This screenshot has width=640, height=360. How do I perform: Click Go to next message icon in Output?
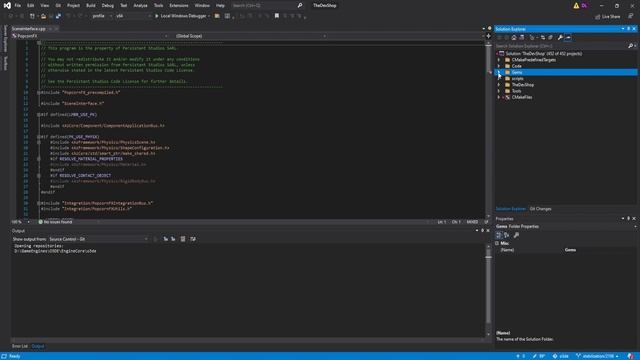tap(173, 239)
